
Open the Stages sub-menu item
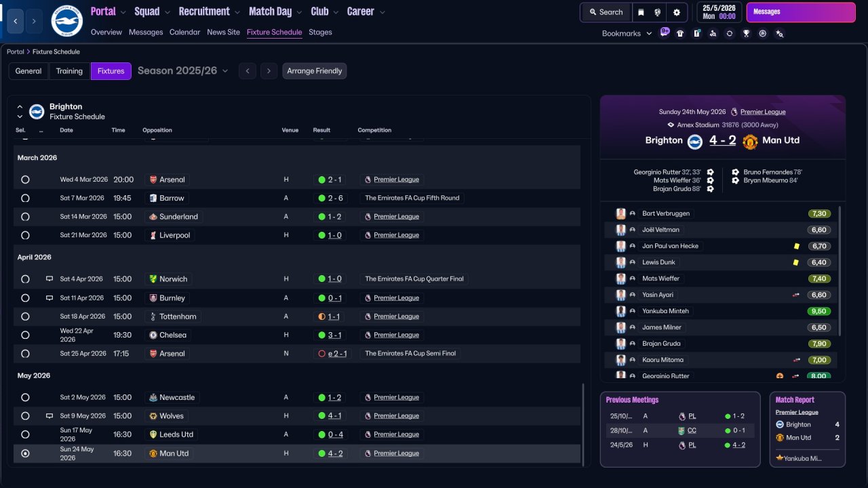pos(320,32)
